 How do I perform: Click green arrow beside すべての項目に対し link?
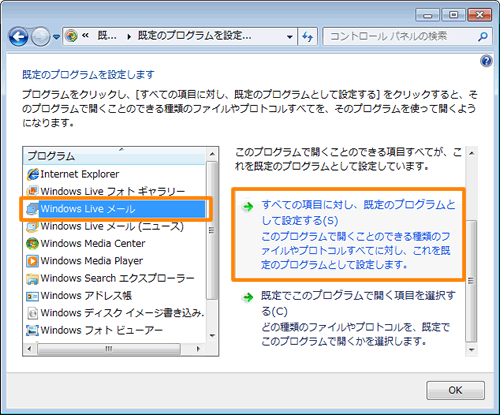(248, 207)
